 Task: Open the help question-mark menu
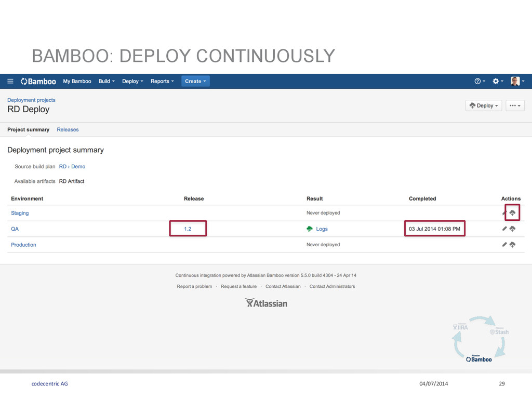point(480,82)
